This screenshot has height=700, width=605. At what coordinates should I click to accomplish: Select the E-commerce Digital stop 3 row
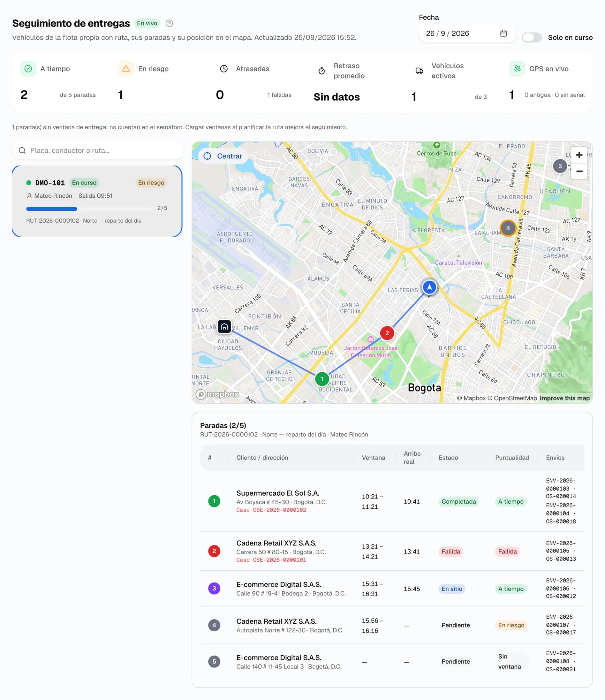[x=392, y=588]
